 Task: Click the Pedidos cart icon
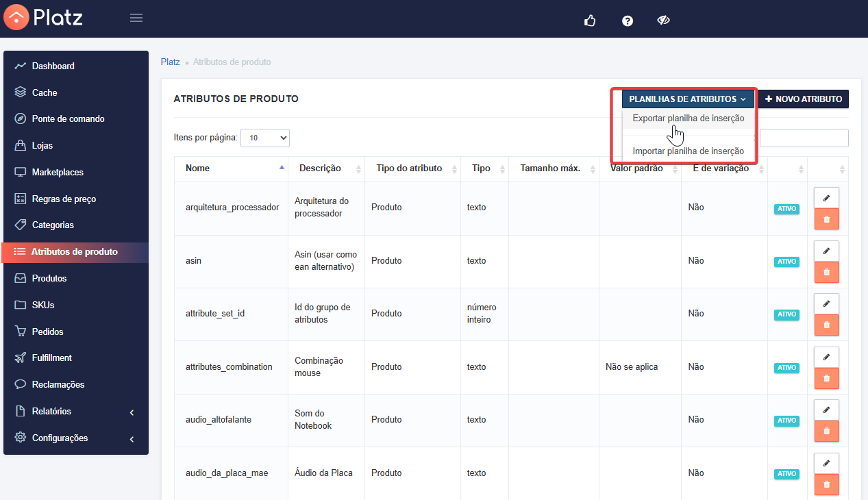(x=20, y=332)
